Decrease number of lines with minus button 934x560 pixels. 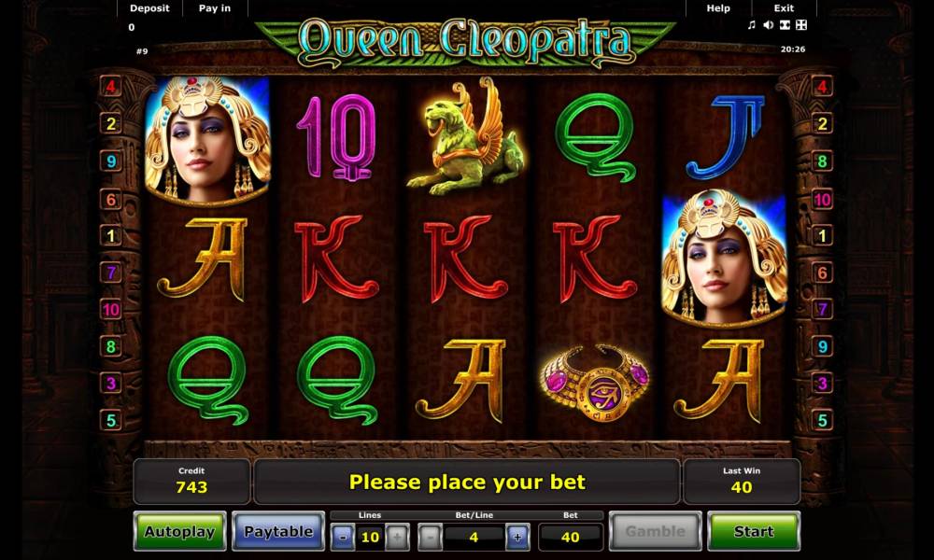(x=343, y=538)
